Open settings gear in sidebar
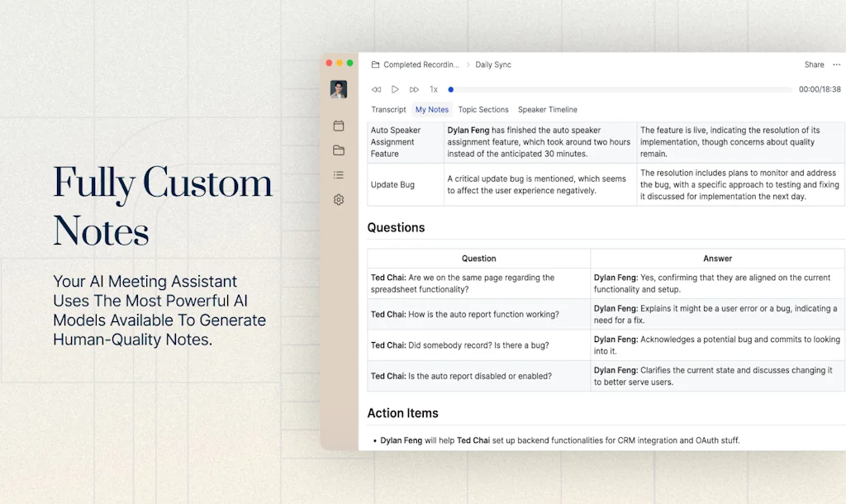The image size is (846, 504). point(339,200)
